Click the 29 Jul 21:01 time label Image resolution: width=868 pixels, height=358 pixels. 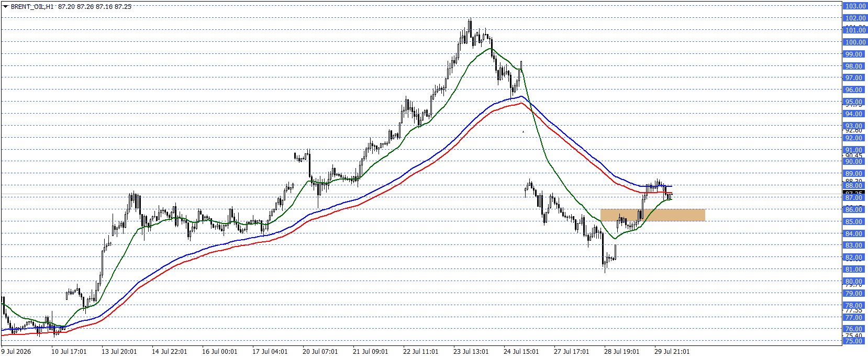tap(672, 352)
